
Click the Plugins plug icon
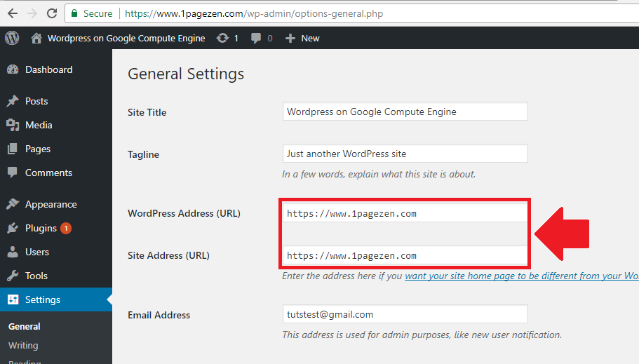(13, 228)
